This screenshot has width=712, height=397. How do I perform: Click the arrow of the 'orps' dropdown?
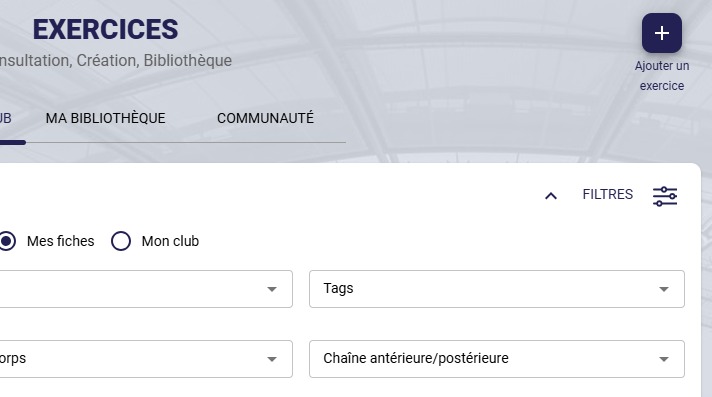pyautogui.click(x=272, y=359)
